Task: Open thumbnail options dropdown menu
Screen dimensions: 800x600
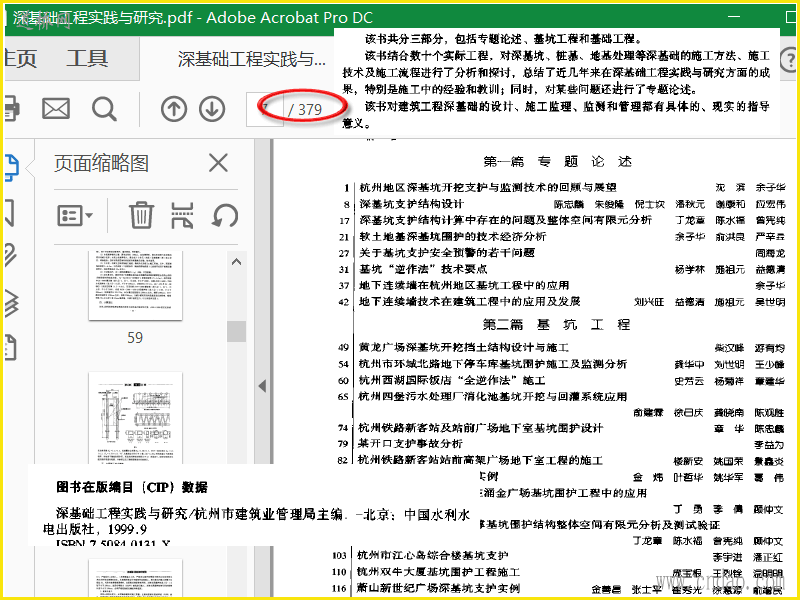Action: point(74,215)
